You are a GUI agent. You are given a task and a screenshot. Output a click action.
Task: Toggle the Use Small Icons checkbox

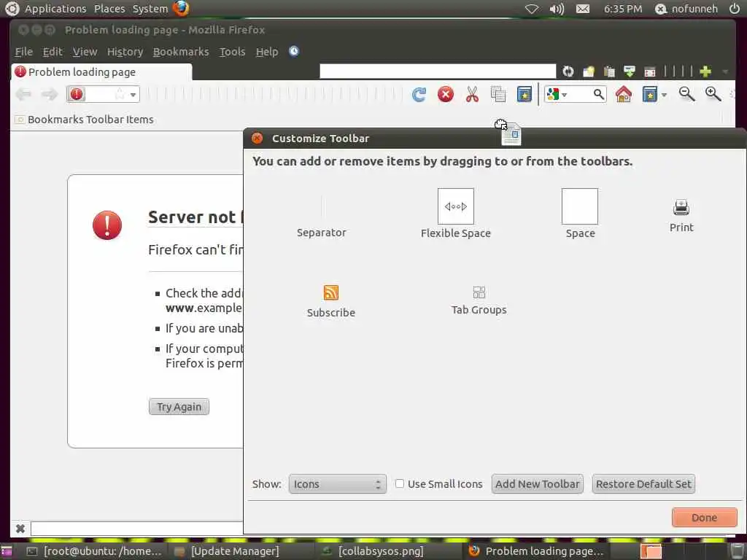tap(399, 483)
